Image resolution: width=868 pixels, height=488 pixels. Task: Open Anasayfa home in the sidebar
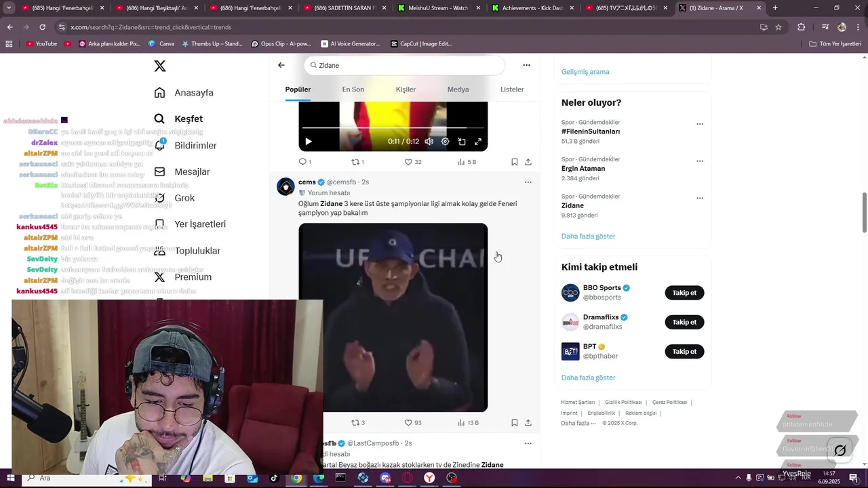tap(184, 93)
